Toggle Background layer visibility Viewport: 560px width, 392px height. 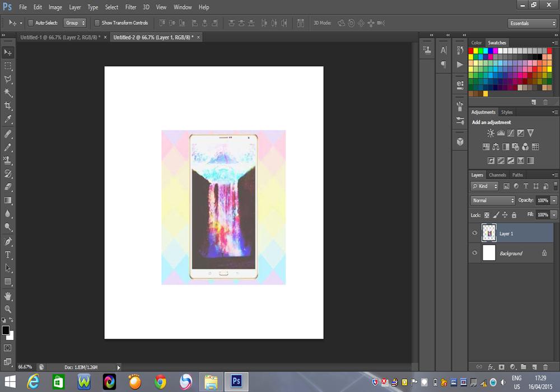[x=475, y=253]
